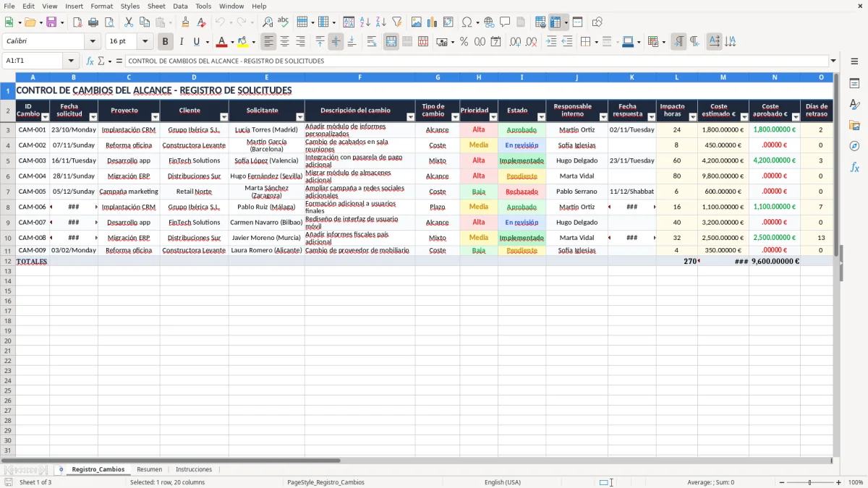The width and height of the screenshot is (868, 488).
Task: Toggle Center Horizontally alignment
Action: coord(284,42)
